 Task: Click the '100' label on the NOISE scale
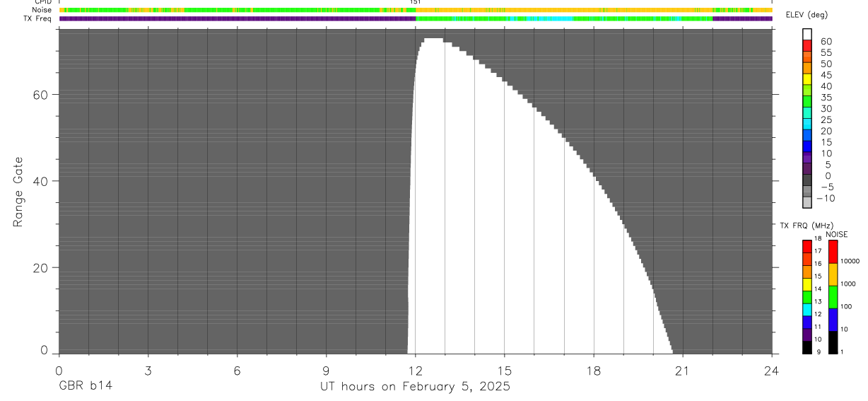pos(846,306)
